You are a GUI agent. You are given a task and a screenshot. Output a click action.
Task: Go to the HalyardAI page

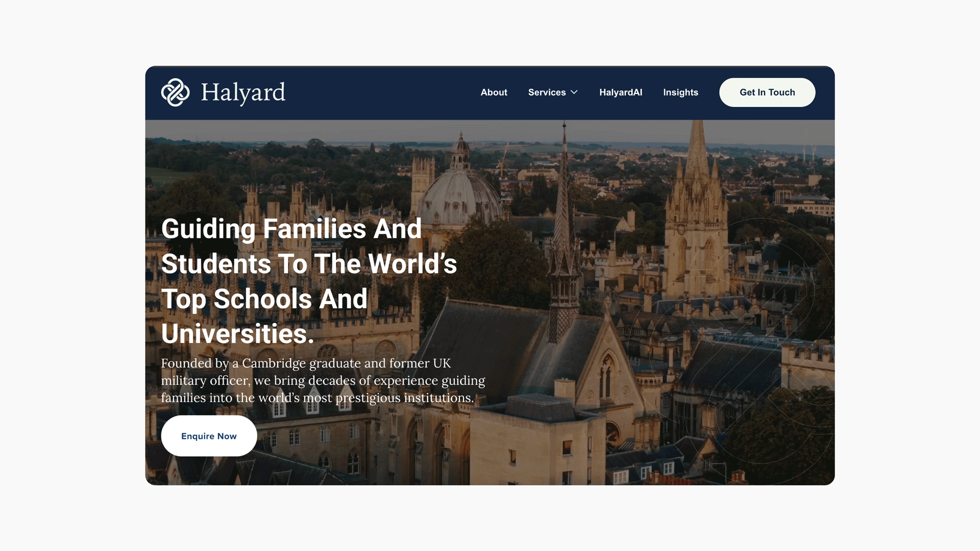point(621,92)
